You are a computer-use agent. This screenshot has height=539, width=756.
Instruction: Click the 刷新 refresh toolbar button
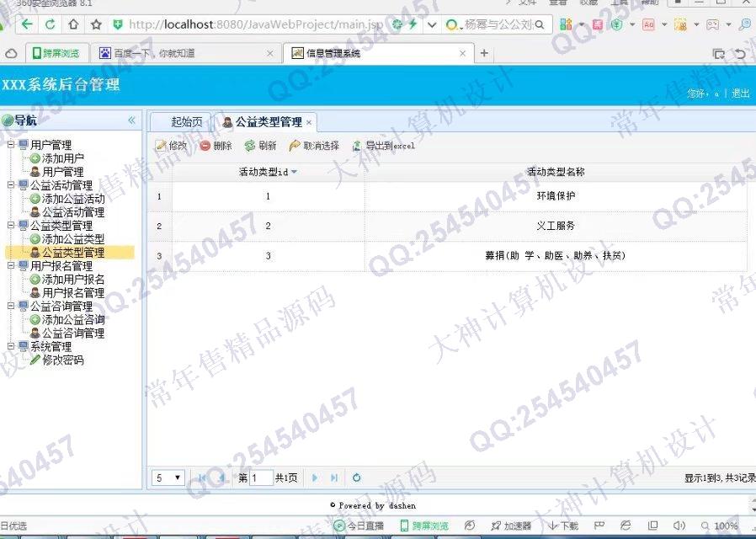260,146
